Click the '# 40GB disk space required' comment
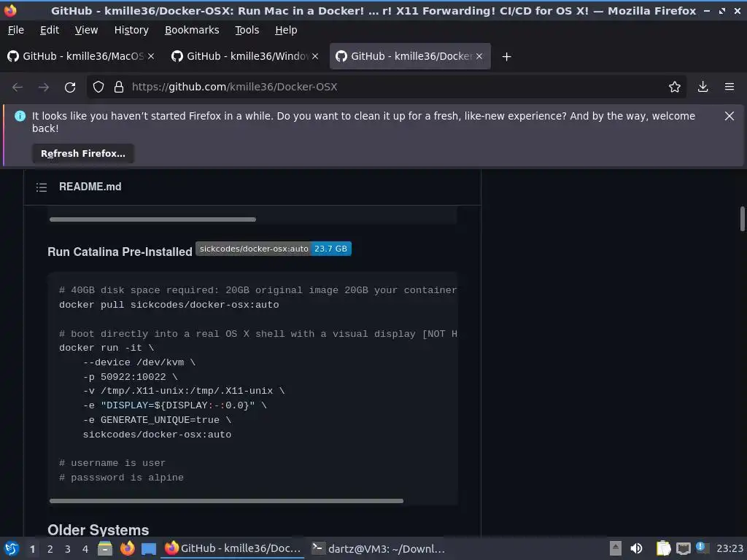747x560 pixels. pos(258,290)
